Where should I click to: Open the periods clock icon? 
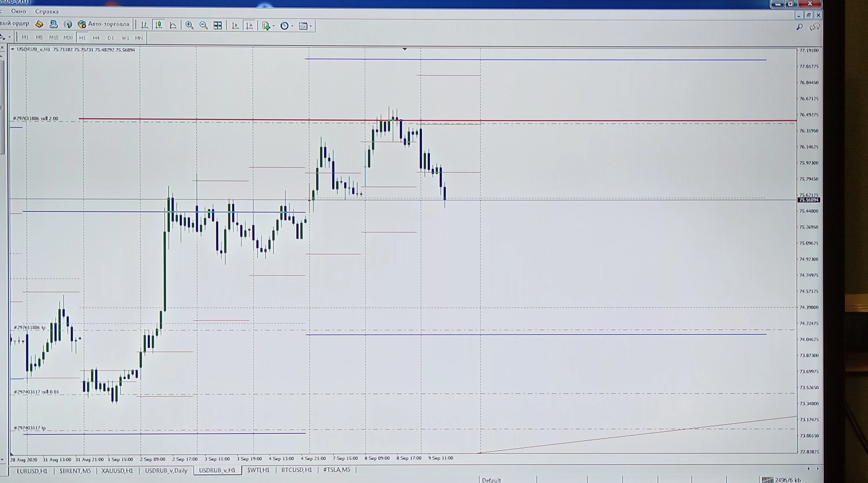pyautogui.click(x=284, y=26)
